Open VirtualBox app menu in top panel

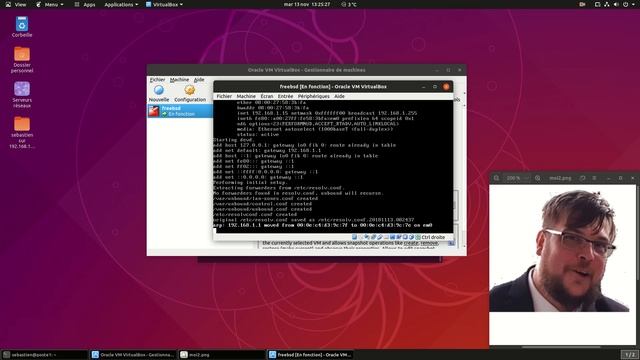164,4
